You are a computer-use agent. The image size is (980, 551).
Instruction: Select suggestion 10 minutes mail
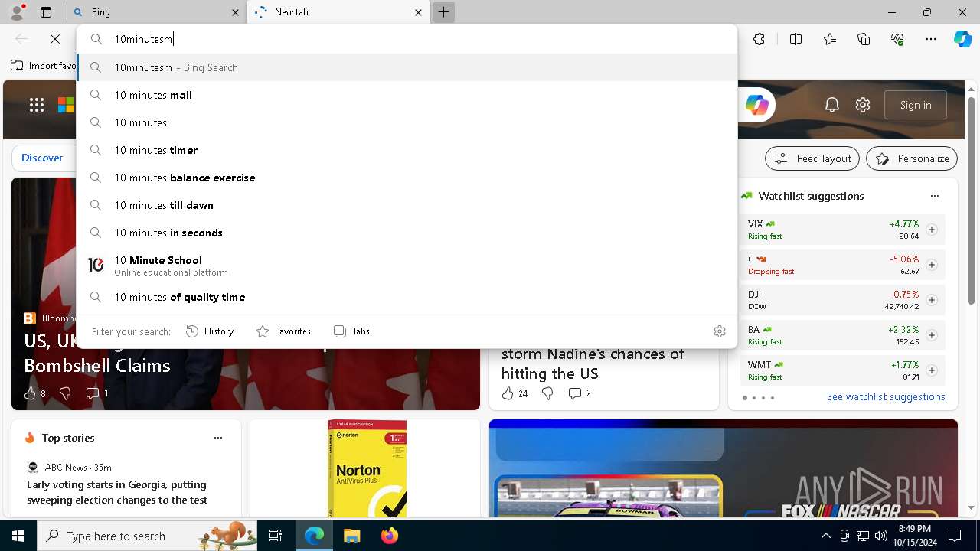(407, 95)
